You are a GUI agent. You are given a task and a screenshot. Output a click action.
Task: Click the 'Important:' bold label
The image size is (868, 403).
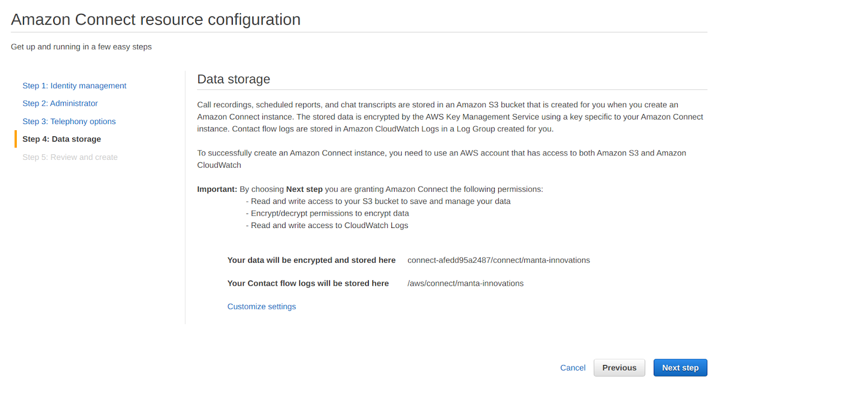point(217,189)
